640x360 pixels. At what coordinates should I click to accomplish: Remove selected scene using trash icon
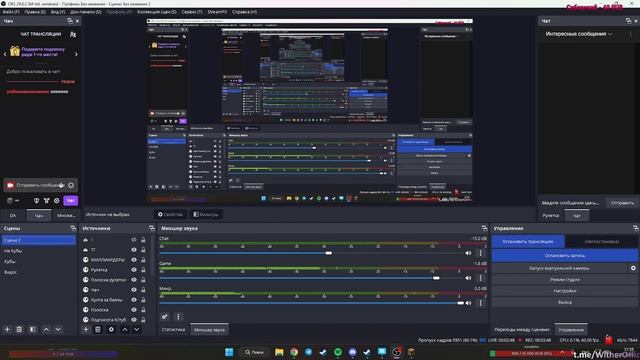tap(19, 329)
